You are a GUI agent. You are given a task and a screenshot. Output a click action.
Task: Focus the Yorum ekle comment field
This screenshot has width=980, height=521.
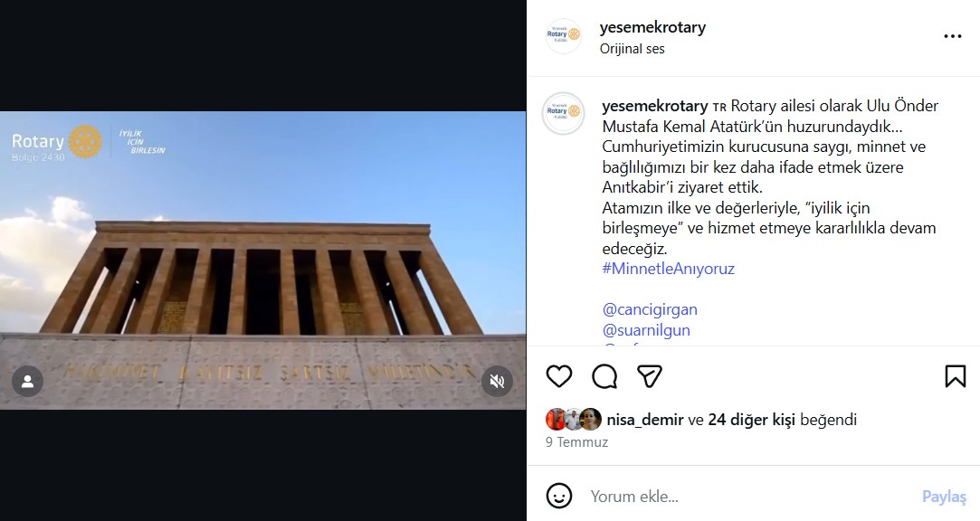coord(750,497)
